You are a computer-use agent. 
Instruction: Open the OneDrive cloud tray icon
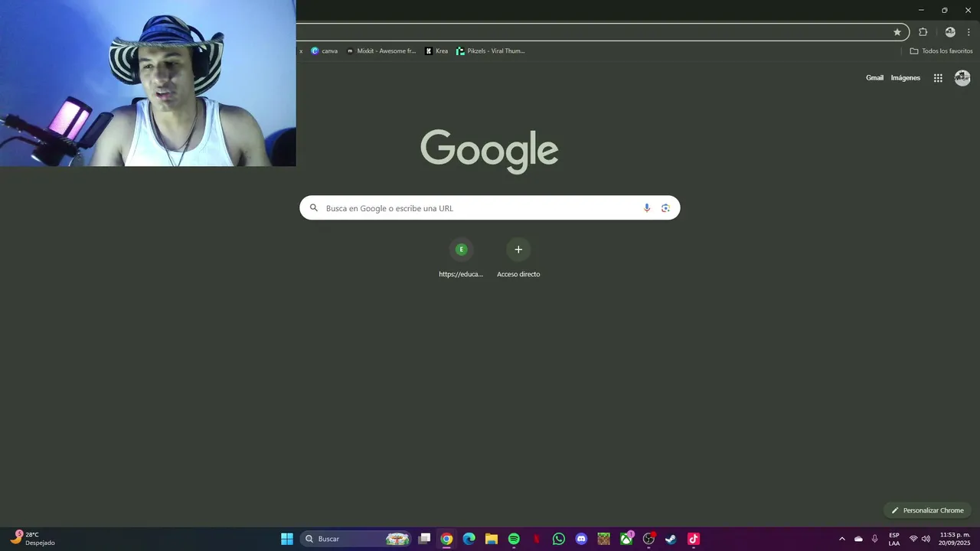pyautogui.click(x=858, y=539)
